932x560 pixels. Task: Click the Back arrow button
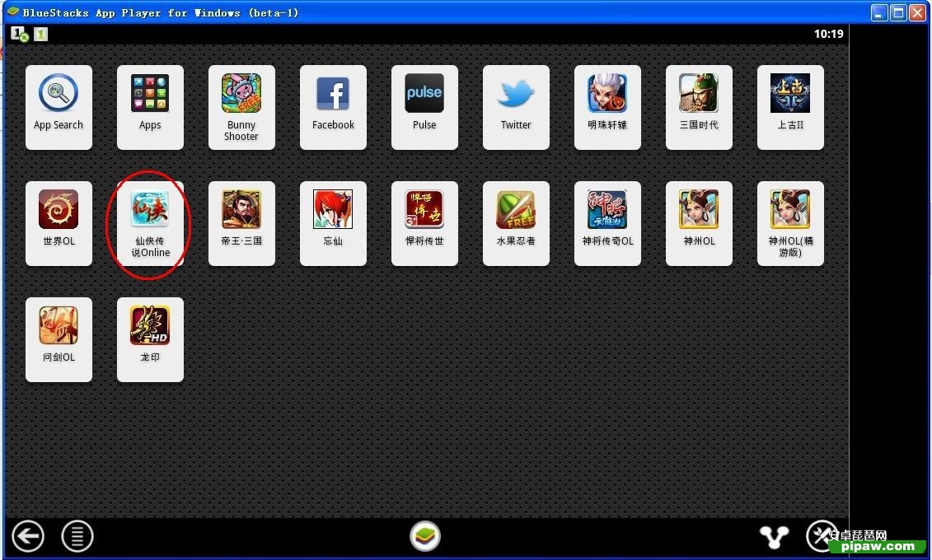point(28,536)
